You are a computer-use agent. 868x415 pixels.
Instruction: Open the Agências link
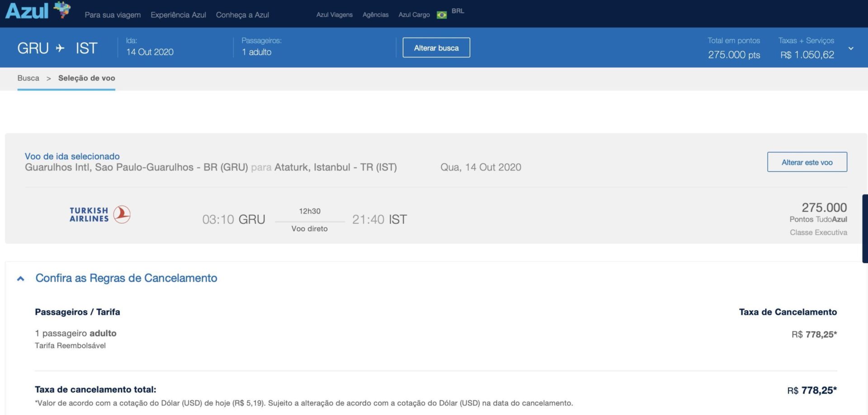[x=375, y=15]
